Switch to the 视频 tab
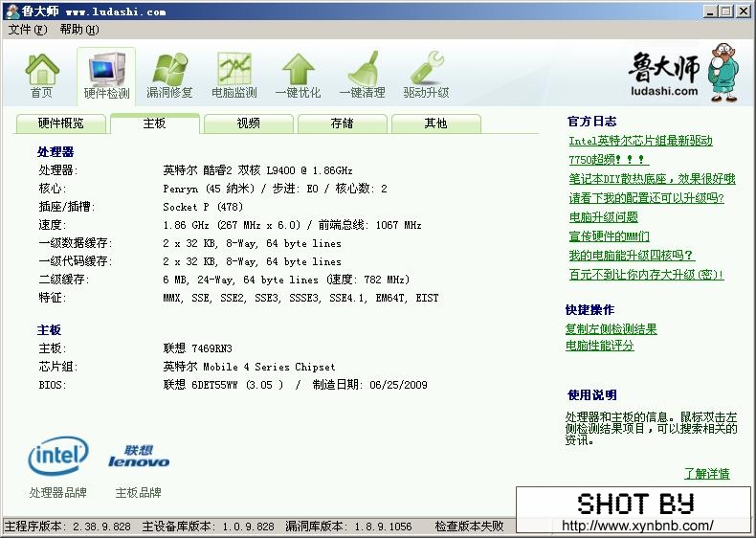The height and width of the screenshot is (538, 756). (248, 123)
